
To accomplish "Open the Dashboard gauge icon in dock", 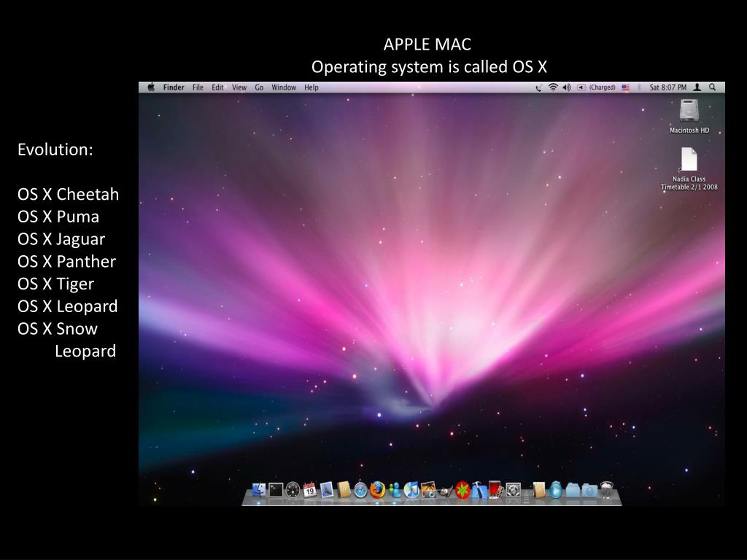I will coord(293,489).
